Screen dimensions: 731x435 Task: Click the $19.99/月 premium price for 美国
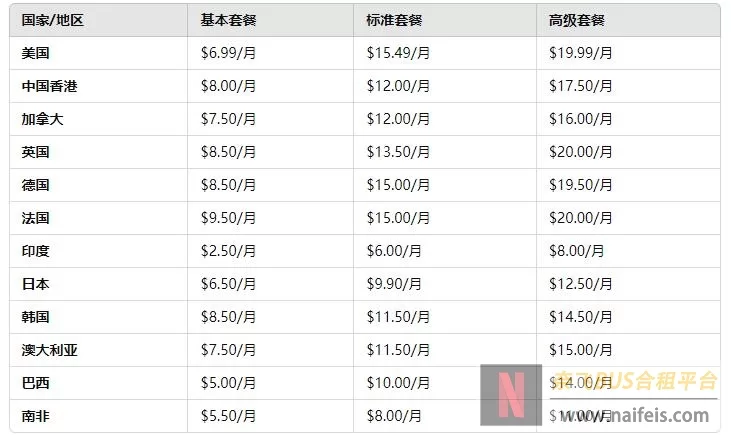point(580,53)
